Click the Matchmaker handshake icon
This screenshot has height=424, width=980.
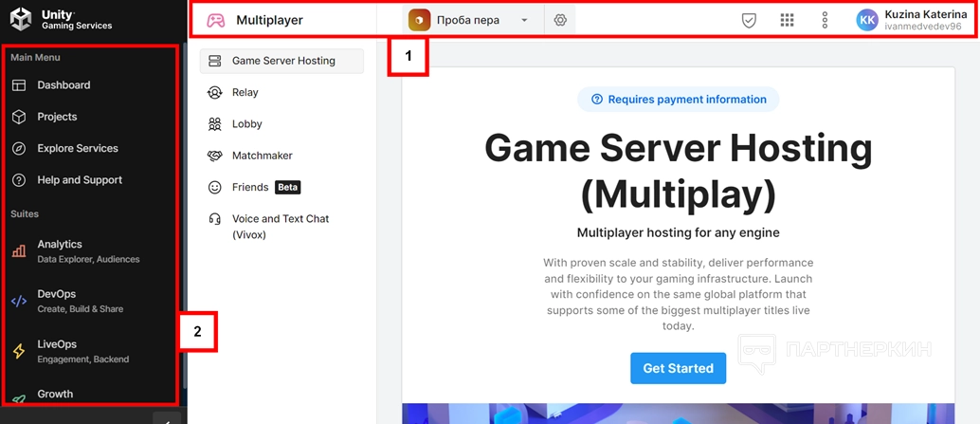(x=215, y=156)
